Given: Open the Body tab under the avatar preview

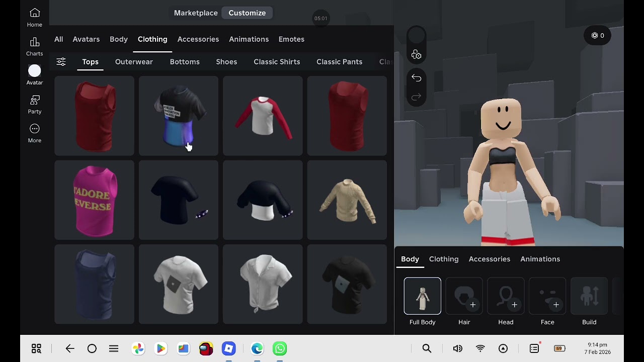Looking at the screenshot, I should tap(410, 259).
